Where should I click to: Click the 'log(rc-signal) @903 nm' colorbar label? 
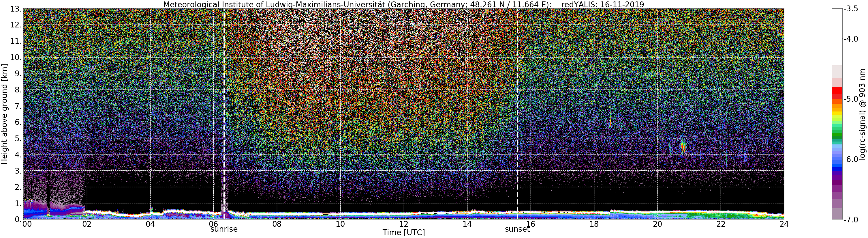point(863,114)
